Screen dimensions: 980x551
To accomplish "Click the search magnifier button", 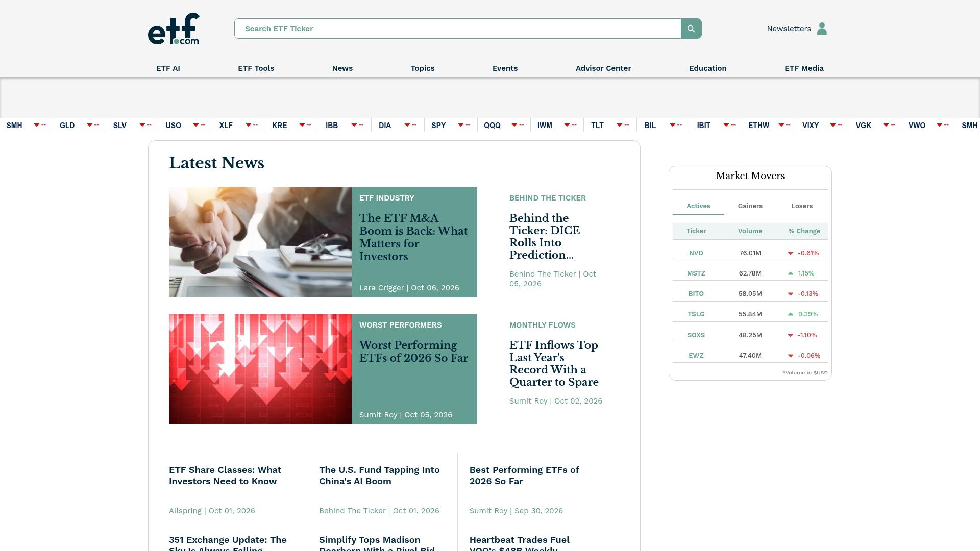I will pyautogui.click(x=691, y=29).
